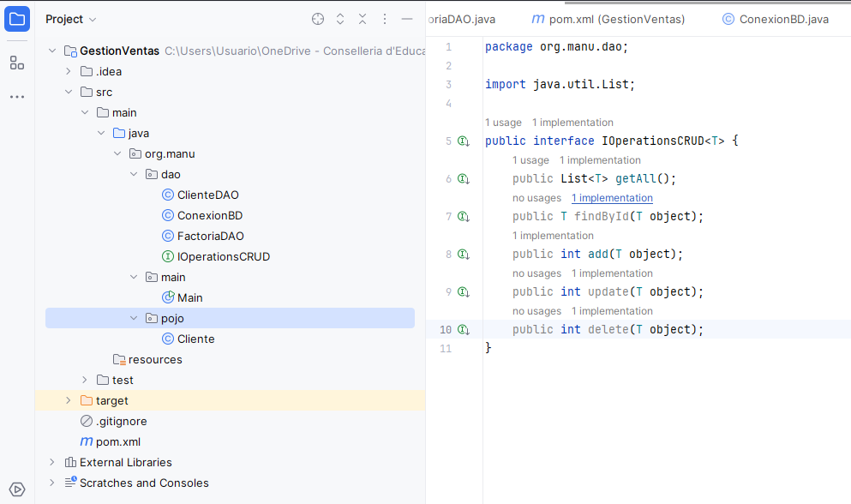Click method name getAll in editor

(x=636, y=178)
